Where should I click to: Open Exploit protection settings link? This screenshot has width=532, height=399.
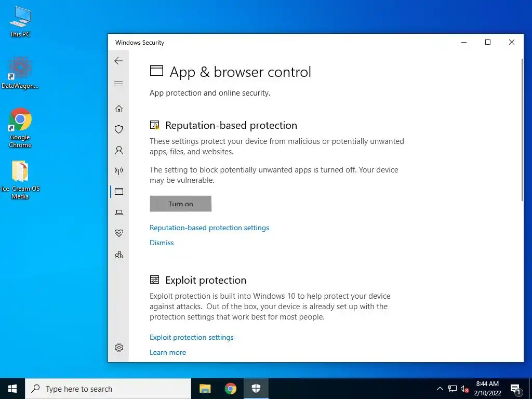coord(191,337)
